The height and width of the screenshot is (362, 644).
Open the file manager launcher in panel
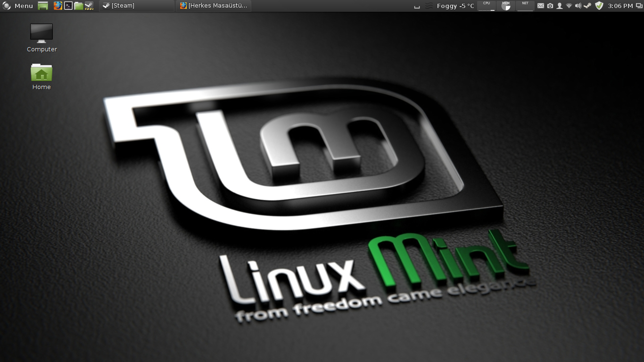click(79, 6)
